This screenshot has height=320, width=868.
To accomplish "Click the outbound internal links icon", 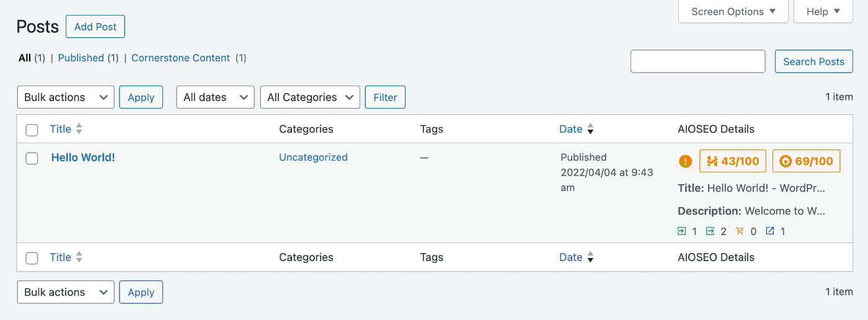I will point(711,231).
